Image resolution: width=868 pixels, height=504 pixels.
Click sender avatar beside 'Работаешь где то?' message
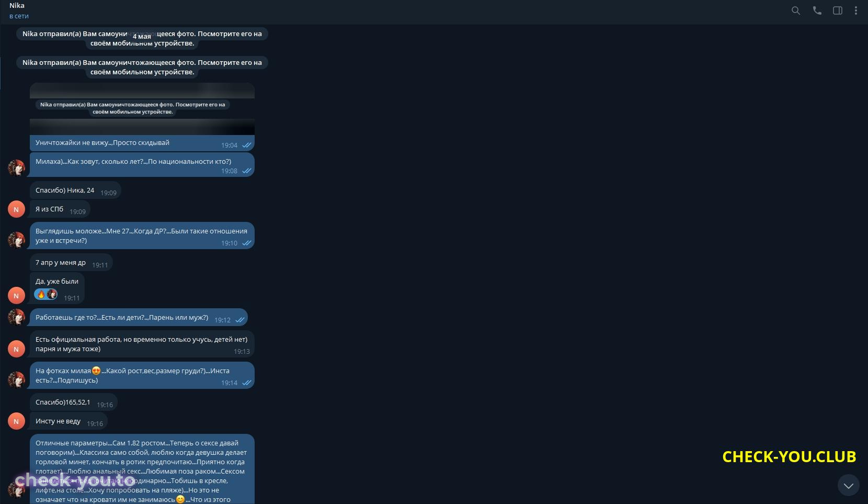point(16,317)
